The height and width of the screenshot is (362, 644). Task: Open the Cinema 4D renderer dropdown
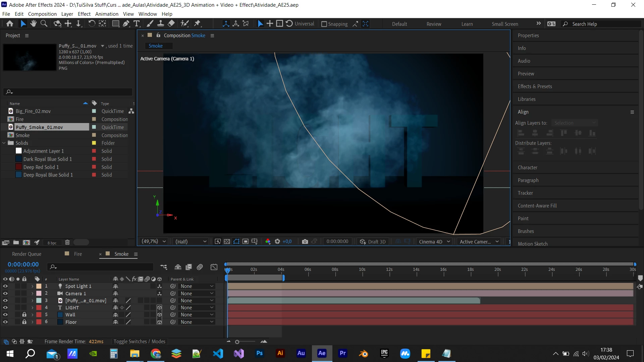[x=434, y=242]
